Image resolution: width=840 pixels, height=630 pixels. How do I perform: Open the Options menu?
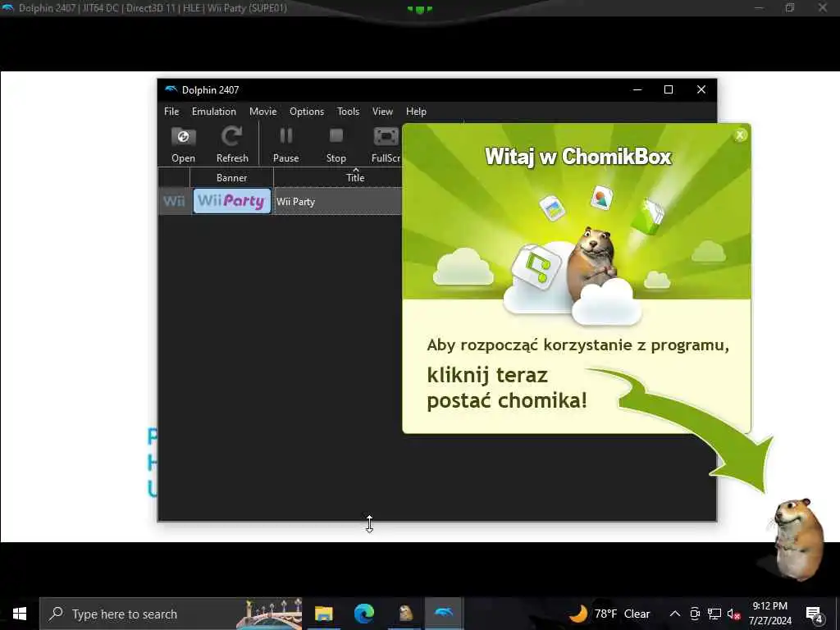pos(307,112)
